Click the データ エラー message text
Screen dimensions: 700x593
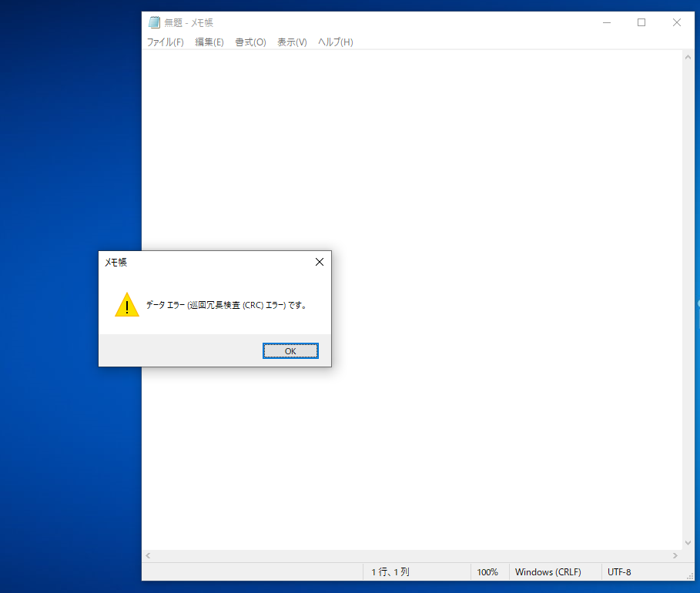(x=226, y=305)
